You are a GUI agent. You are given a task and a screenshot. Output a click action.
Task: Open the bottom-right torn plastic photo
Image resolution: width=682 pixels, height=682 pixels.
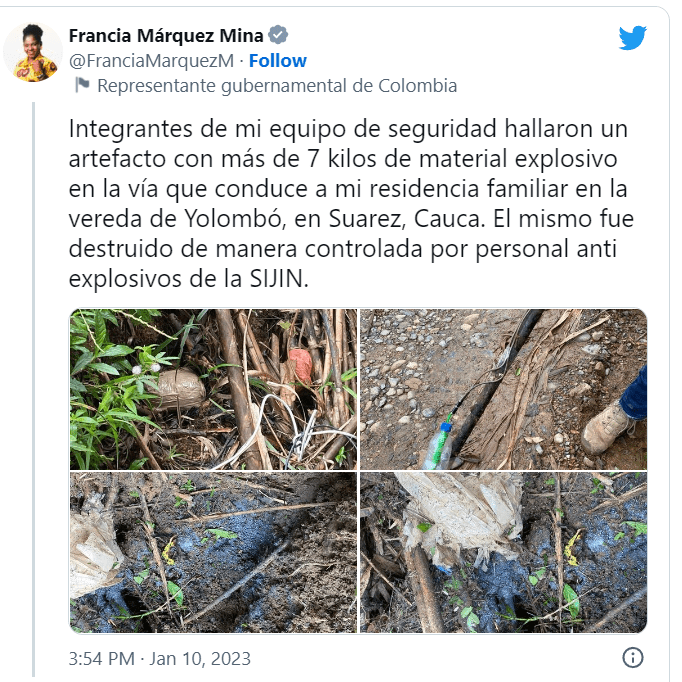coord(504,552)
